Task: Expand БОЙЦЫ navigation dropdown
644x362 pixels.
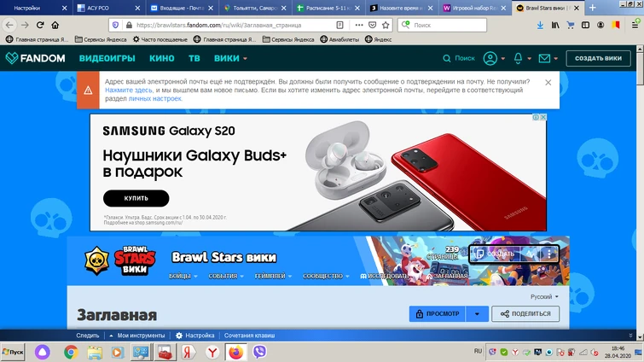Action: click(x=183, y=276)
